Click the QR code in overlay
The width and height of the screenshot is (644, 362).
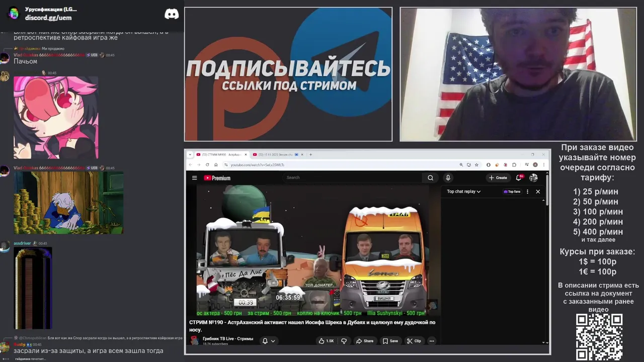[x=599, y=337]
